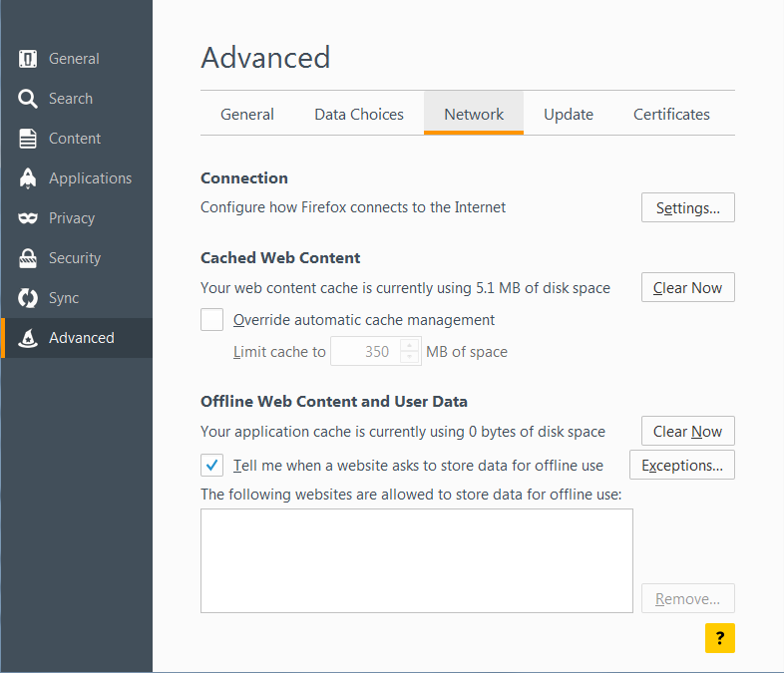Click the allowed offline websites list box
Image resolution: width=784 pixels, height=673 pixels.
click(417, 560)
